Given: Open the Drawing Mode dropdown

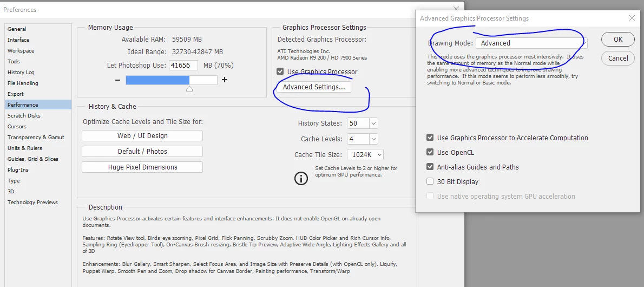Looking at the screenshot, I should (531, 43).
